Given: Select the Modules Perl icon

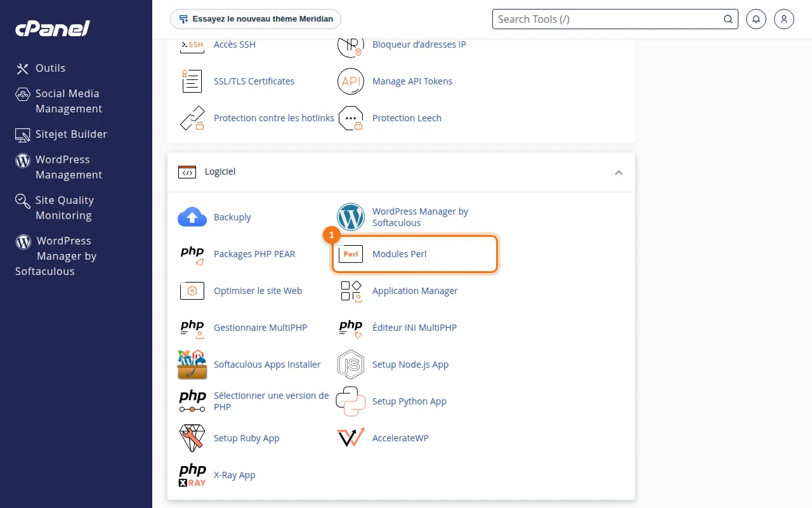Looking at the screenshot, I should tap(351, 254).
